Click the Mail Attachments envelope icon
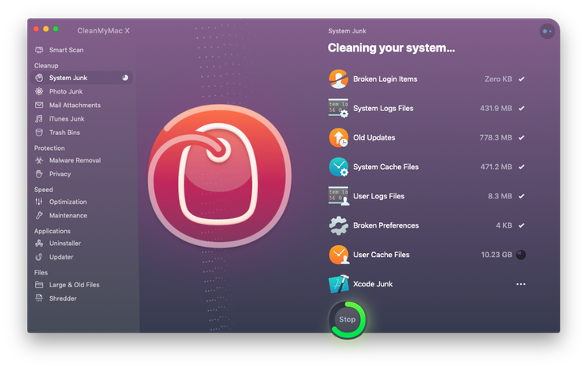 coord(39,105)
